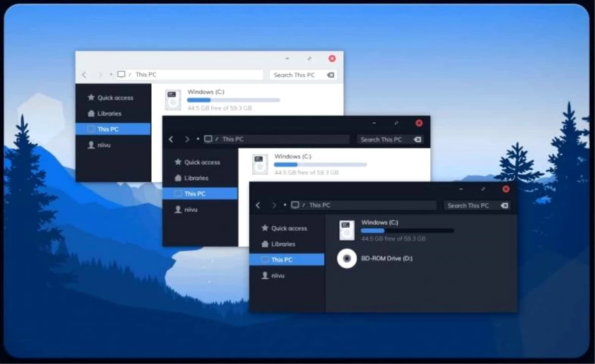Click the Libraries icon in the front window sidebar
The image size is (595, 364).
tap(265, 244)
